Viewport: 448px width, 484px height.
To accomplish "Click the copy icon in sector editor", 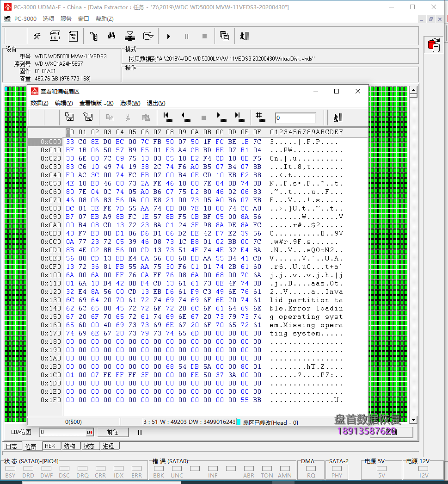I will tap(110, 117).
